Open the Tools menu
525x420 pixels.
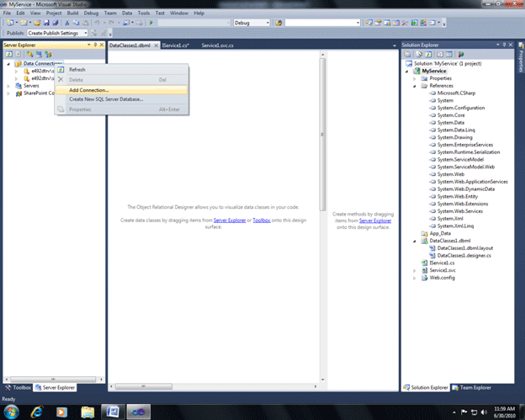(144, 13)
